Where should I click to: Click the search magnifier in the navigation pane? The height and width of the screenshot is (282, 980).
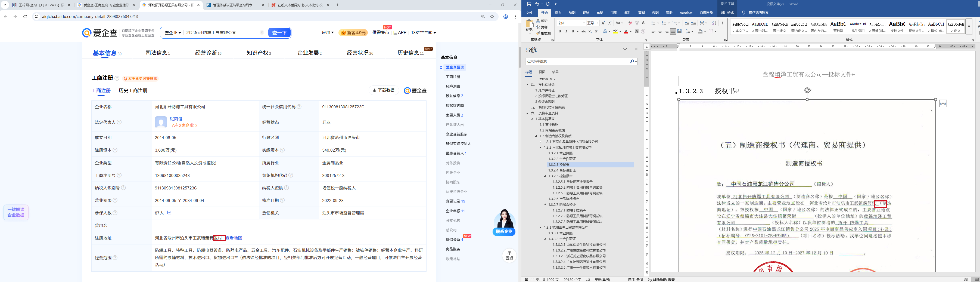[632, 61]
